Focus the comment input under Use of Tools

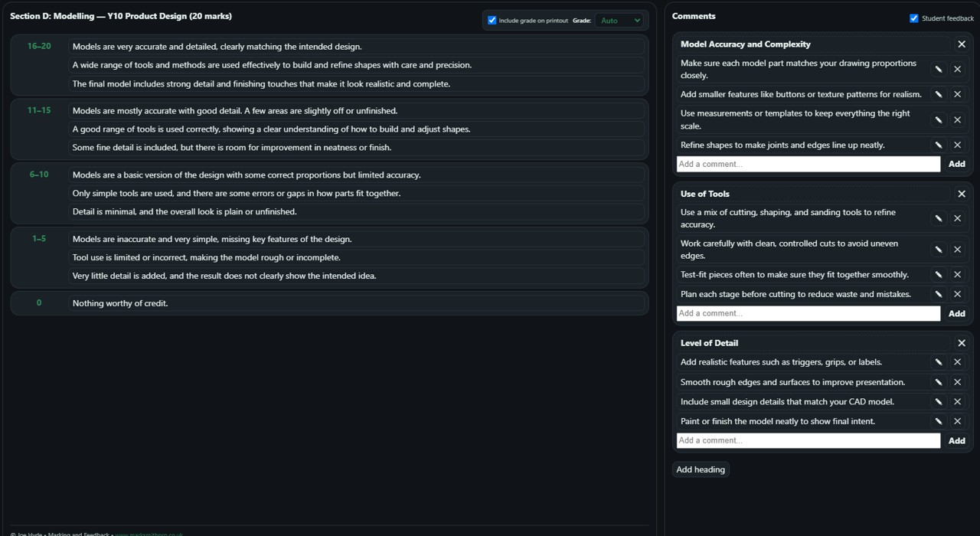(x=808, y=313)
